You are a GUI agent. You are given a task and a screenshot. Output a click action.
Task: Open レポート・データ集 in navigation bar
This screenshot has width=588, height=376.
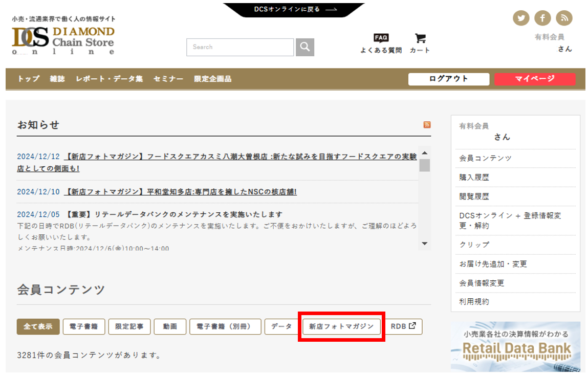coord(109,79)
